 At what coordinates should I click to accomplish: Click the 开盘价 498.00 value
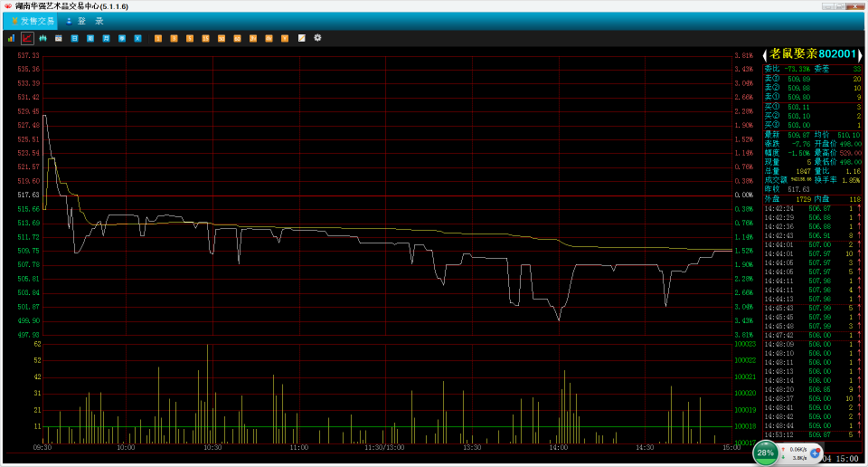[851, 144]
